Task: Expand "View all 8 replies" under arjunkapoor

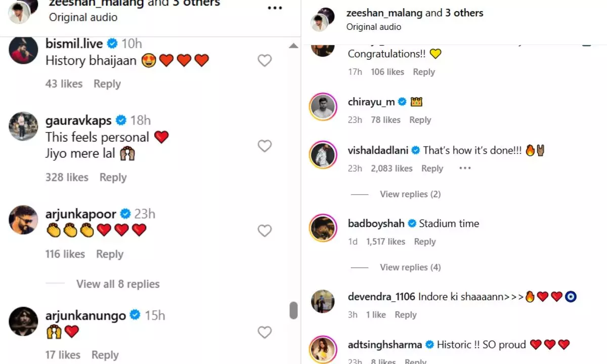Action: (x=118, y=284)
